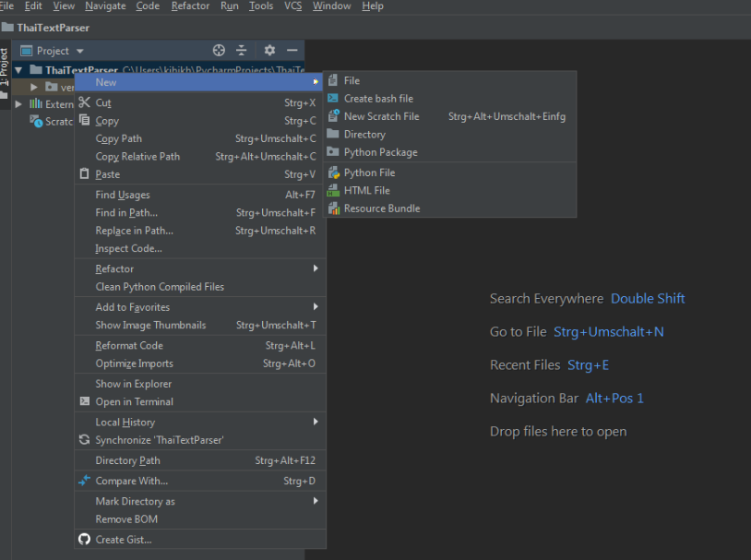Viewport: 751px width, 560px height.
Task: Open the Window menu
Action: 331,6
